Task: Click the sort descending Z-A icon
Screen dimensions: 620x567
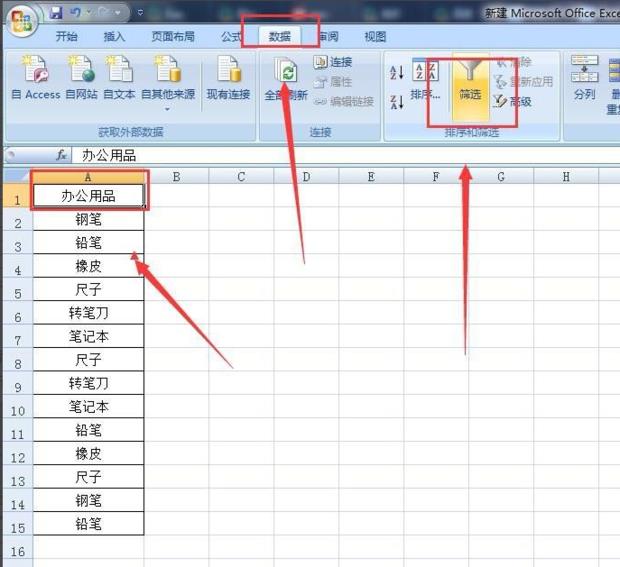Action: 396,101
